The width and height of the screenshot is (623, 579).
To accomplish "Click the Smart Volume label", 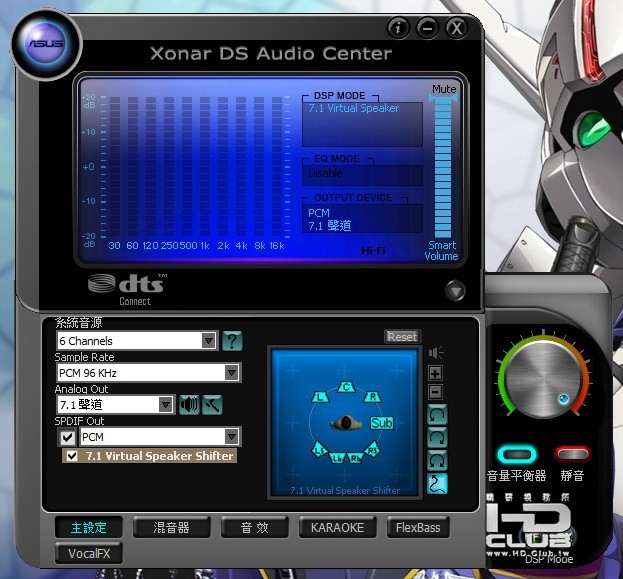I will click(x=441, y=250).
